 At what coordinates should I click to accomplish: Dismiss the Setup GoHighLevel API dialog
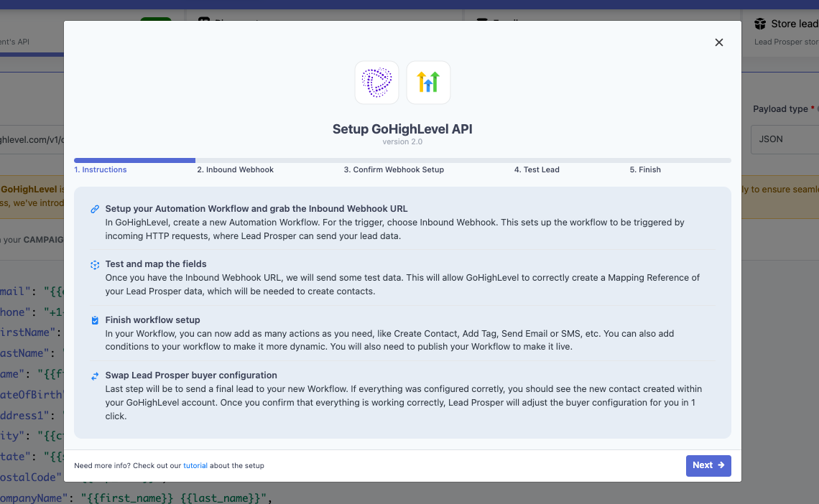[x=718, y=42]
